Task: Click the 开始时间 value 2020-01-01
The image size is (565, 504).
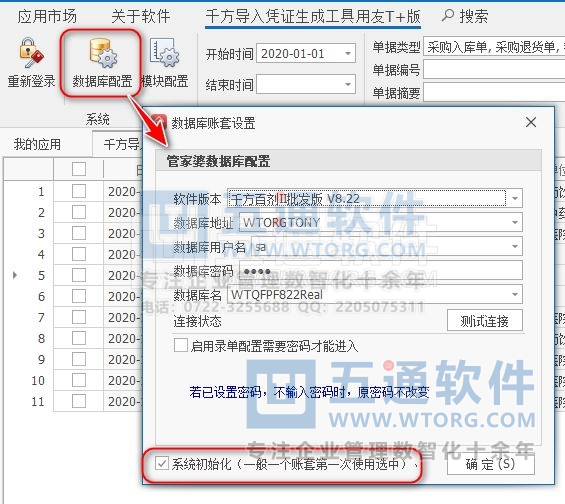Action: 293,54
